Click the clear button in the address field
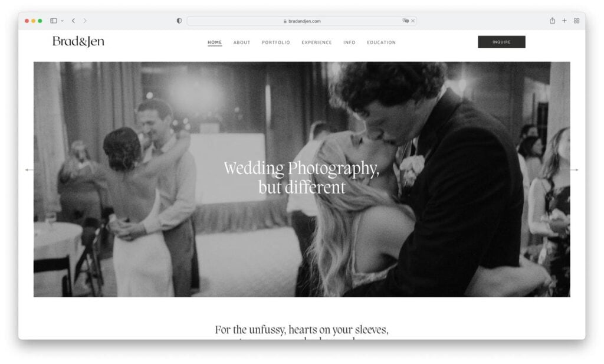Screen dimensions: 604x364 (x=413, y=19)
